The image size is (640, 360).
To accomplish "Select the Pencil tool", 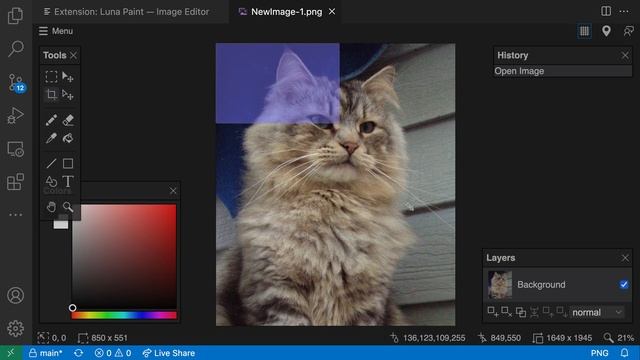I will [x=51, y=120].
